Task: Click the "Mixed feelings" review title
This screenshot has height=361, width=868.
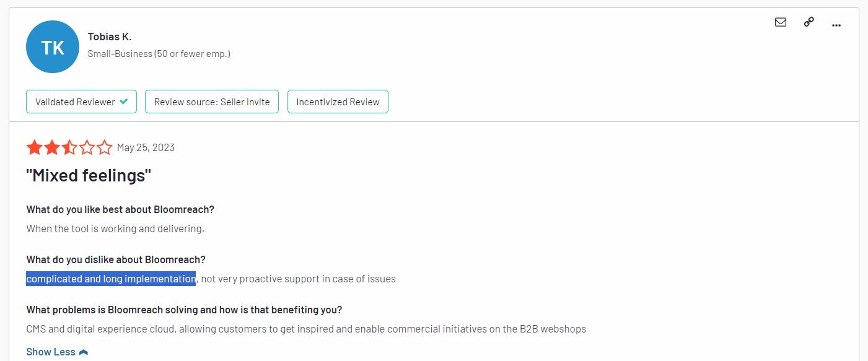Action: point(89,176)
